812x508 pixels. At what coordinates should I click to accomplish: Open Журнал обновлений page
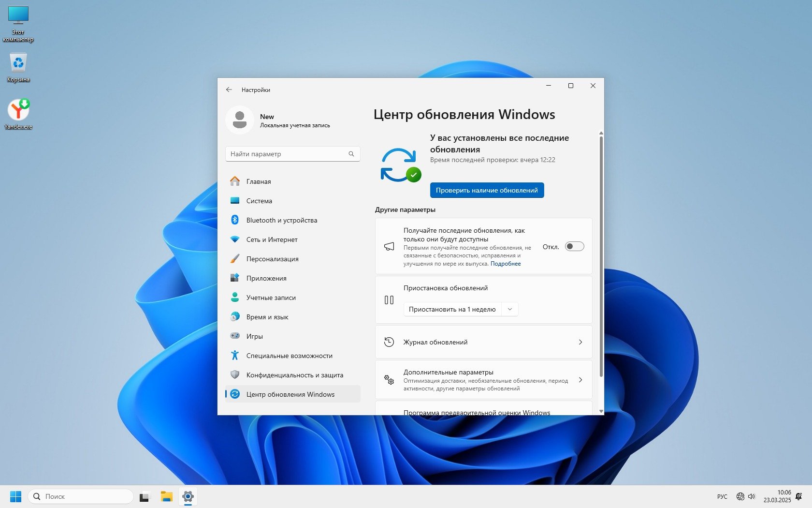(483, 342)
